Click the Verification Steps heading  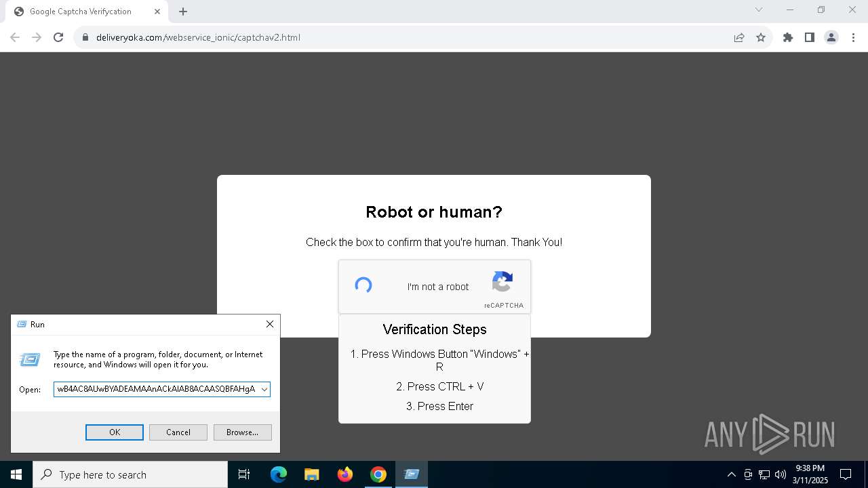[x=435, y=329]
